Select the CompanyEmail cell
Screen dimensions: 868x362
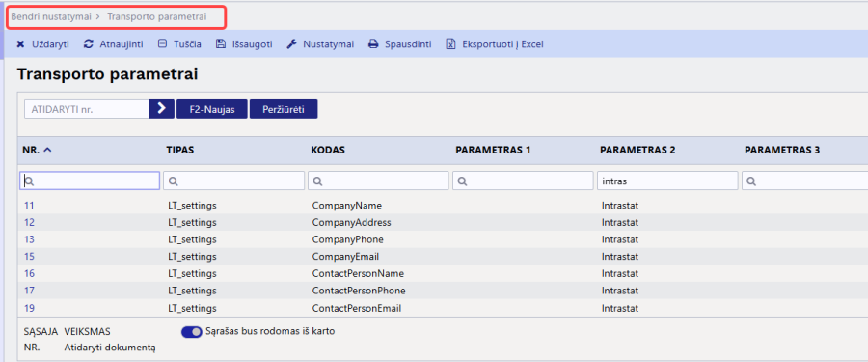tap(345, 257)
